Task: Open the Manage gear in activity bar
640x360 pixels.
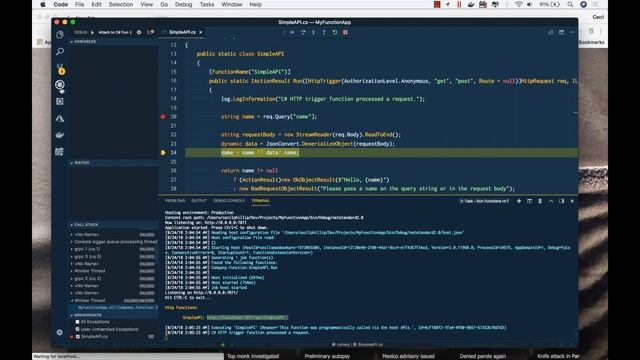Action: click(x=60, y=332)
